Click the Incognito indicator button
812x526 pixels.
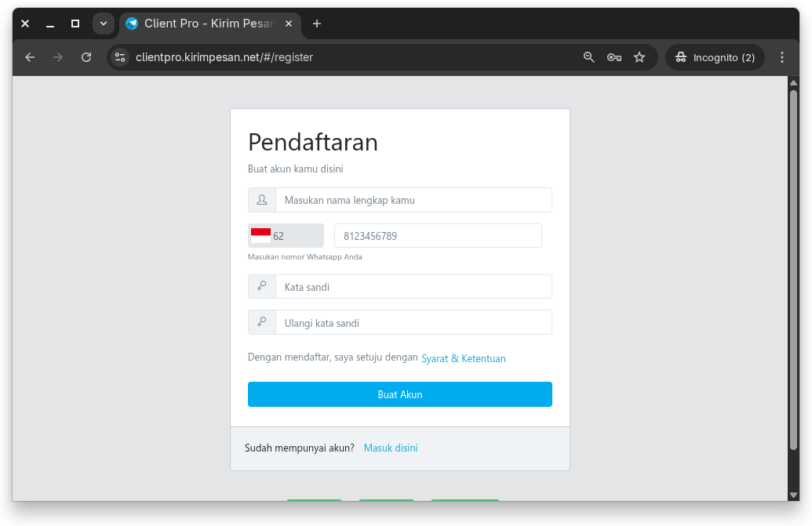pos(715,57)
